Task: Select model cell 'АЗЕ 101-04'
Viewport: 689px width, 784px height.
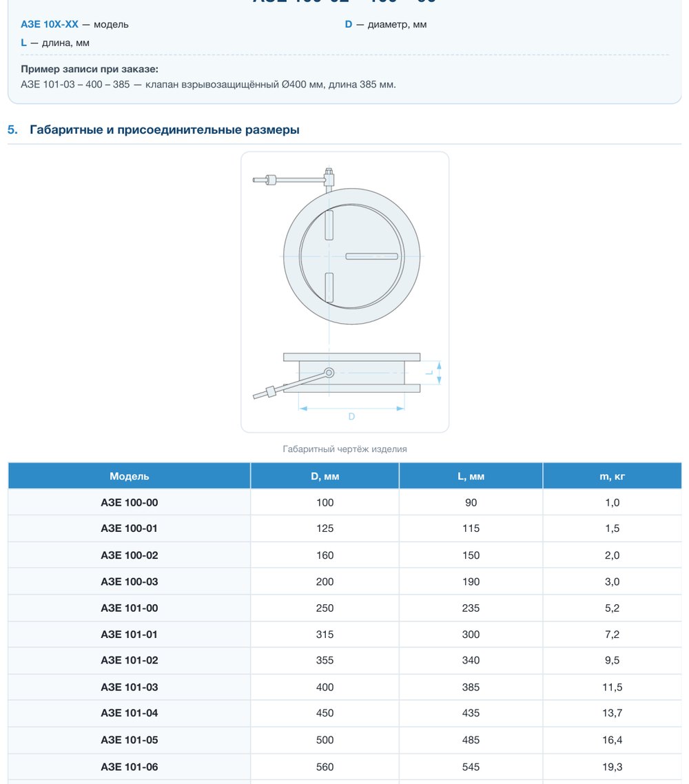Action: coord(130,713)
